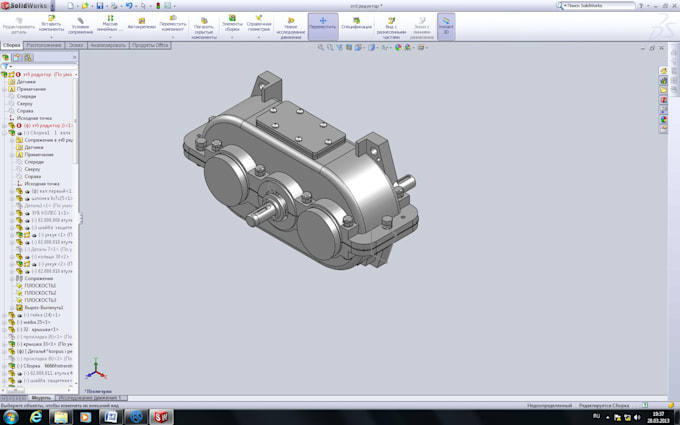Open Display Style icon in view toolbar
The width and height of the screenshot is (680, 425).
371,47
